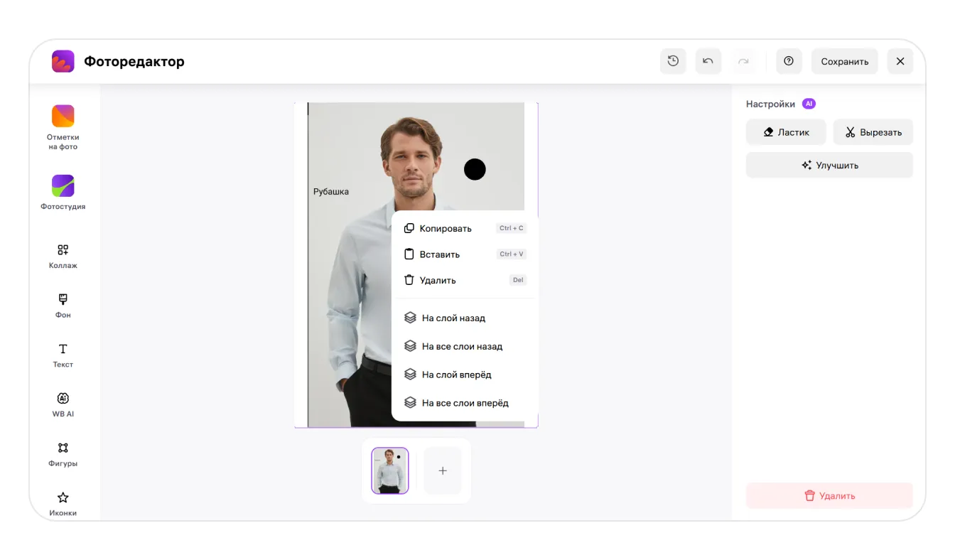Add new slide with plus tile
955x560 pixels.
[443, 470]
